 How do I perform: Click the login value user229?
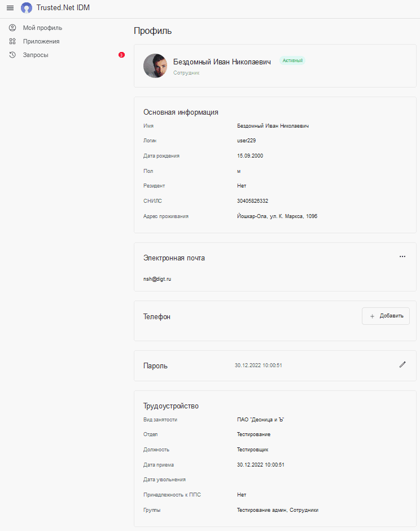pos(246,141)
